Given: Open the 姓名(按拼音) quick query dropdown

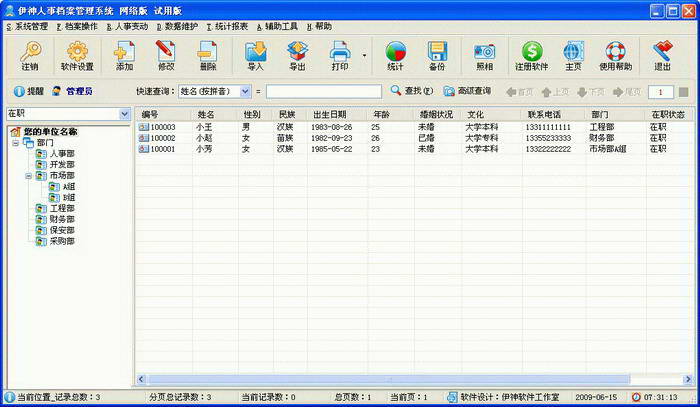Looking at the screenshot, I should 245,91.
